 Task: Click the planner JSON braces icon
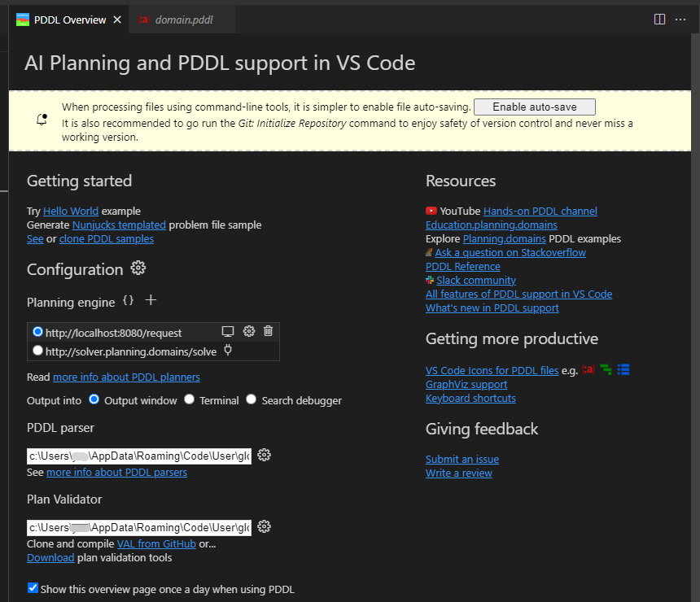pos(128,301)
